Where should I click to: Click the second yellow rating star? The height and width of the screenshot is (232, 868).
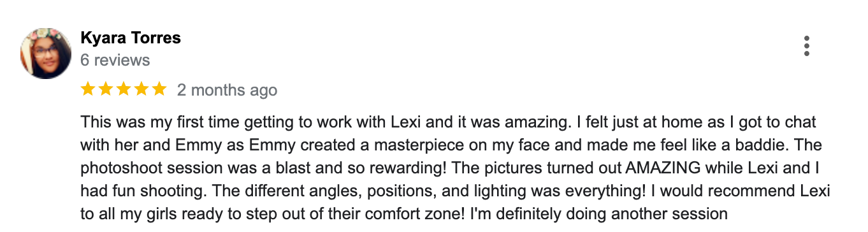pos(106,89)
